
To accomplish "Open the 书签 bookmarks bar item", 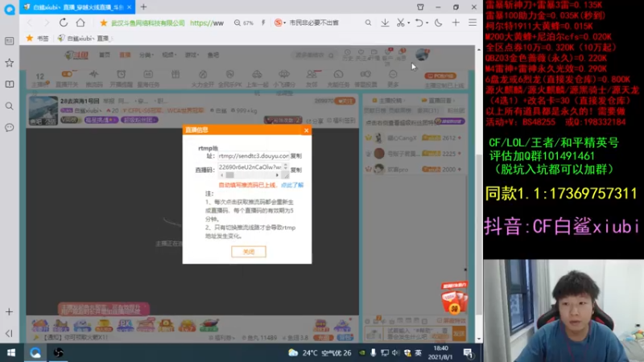I will pos(38,38).
